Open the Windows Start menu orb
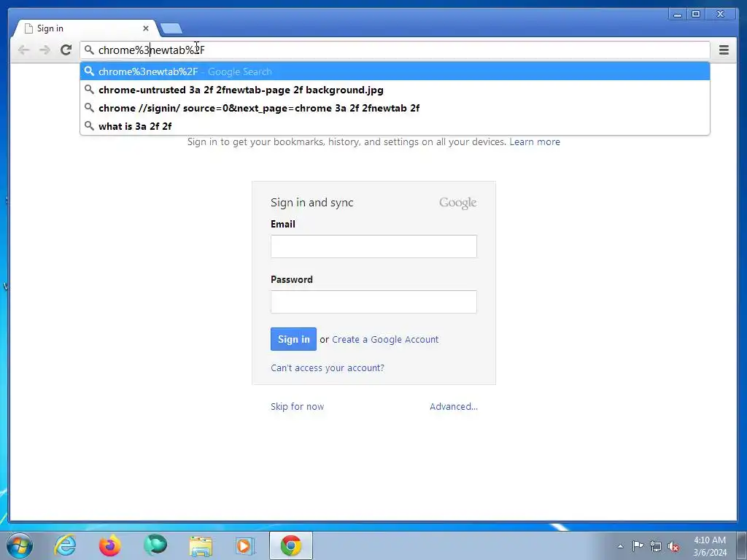Screen dimensions: 747x560 (x=20, y=545)
